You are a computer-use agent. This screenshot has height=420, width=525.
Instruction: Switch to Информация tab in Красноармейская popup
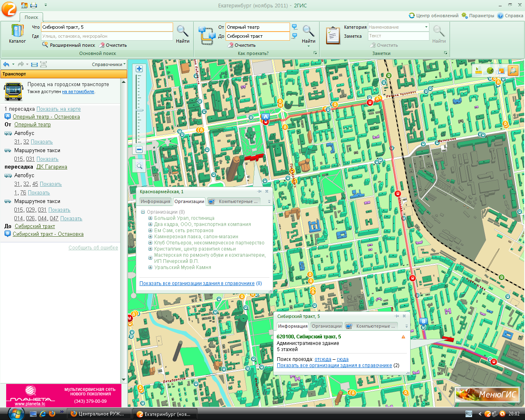[155, 201]
